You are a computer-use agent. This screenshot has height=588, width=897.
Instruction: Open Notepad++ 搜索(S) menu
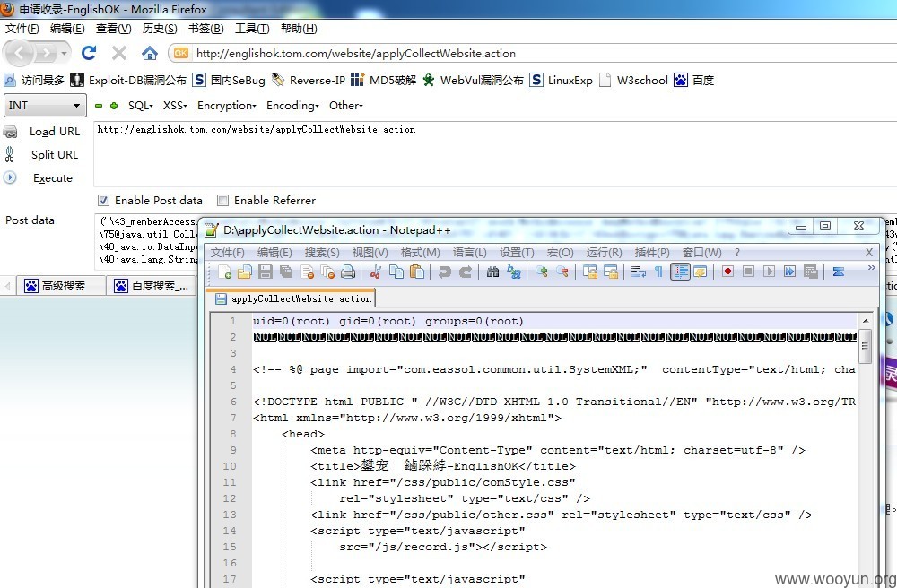322,253
